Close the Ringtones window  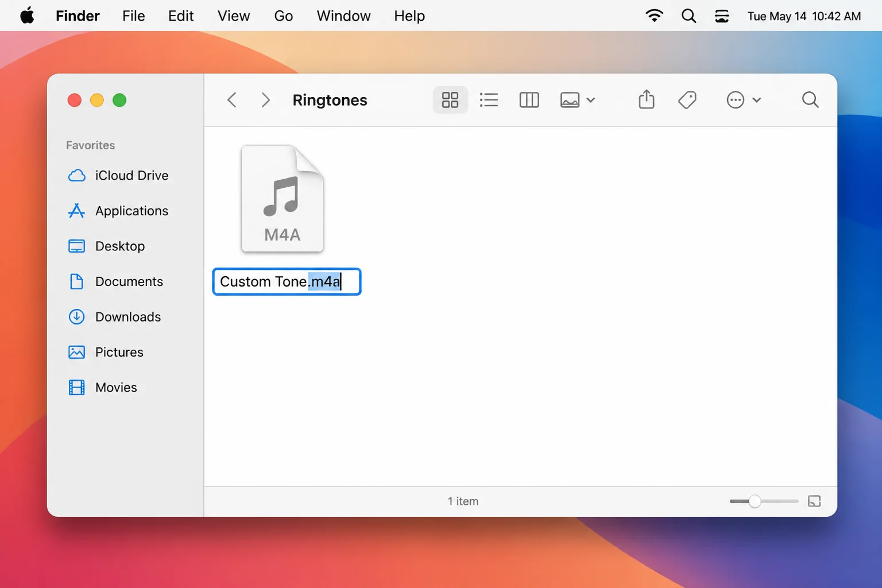click(74, 100)
